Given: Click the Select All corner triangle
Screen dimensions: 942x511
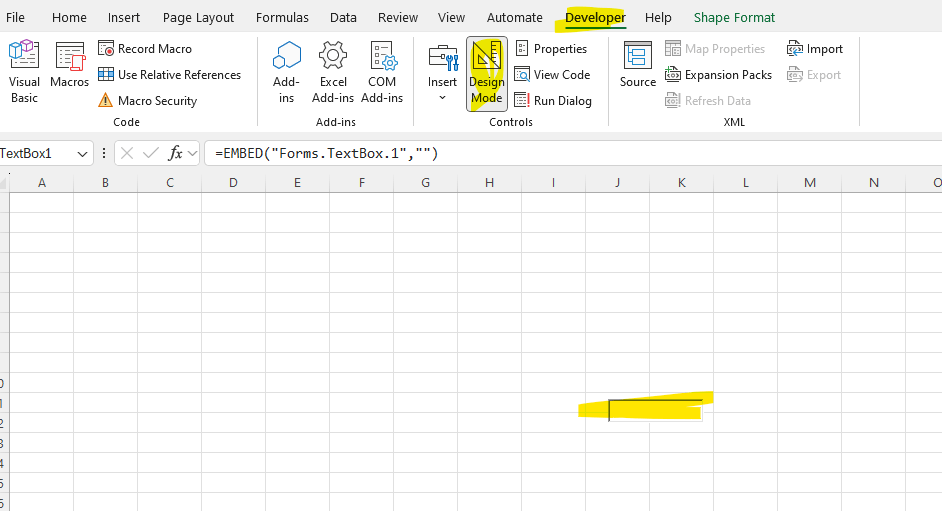Looking at the screenshot, I should (4, 183).
